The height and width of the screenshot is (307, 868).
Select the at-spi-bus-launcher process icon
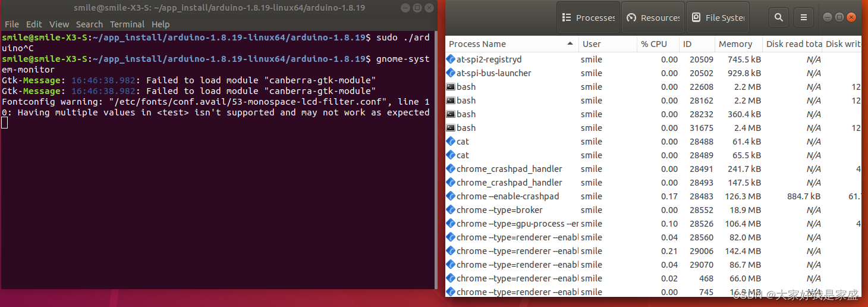click(x=451, y=73)
